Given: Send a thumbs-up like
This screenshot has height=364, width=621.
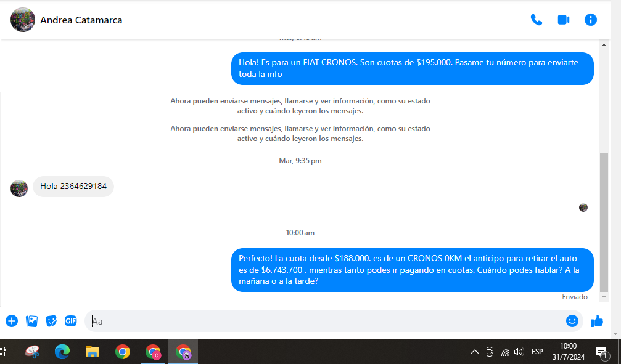Looking at the screenshot, I should pyautogui.click(x=597, y=322).
